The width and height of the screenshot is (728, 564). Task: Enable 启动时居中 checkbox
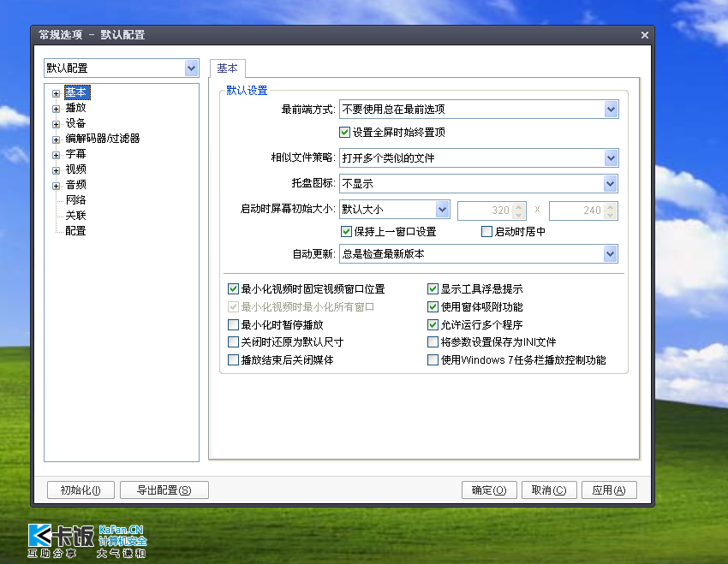pyautogui.click(x=486, y=231)
